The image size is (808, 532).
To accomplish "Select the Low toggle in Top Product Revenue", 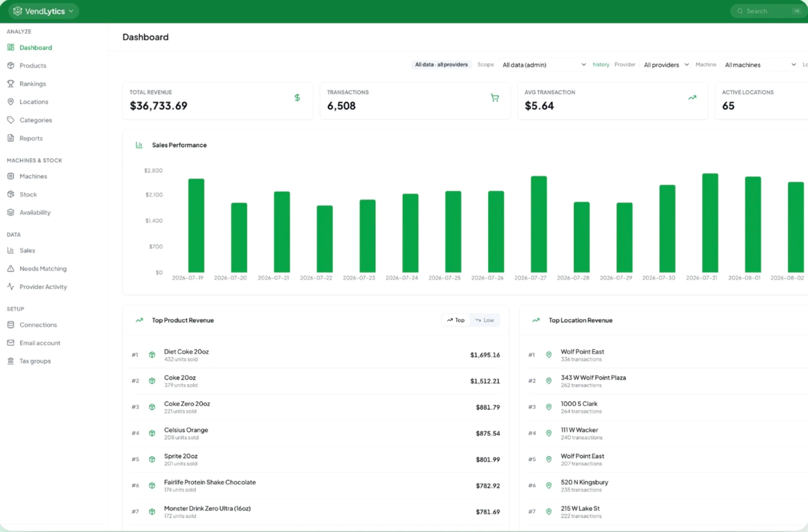I will 484,320.
